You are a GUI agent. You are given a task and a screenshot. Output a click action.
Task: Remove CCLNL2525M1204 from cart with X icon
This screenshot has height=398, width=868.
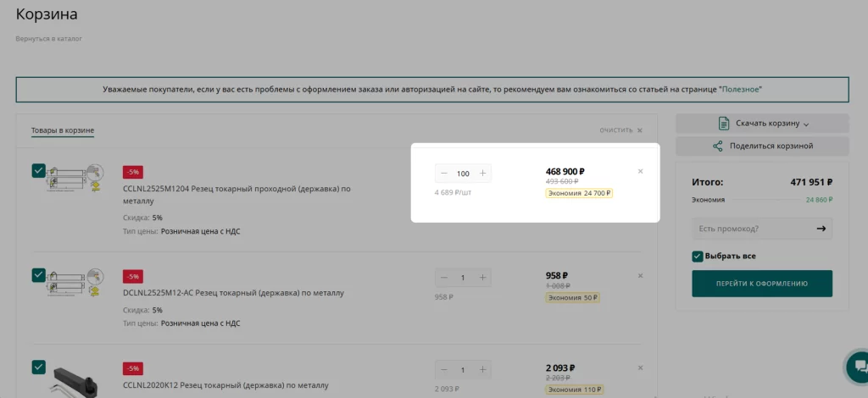tap(641, 171)
